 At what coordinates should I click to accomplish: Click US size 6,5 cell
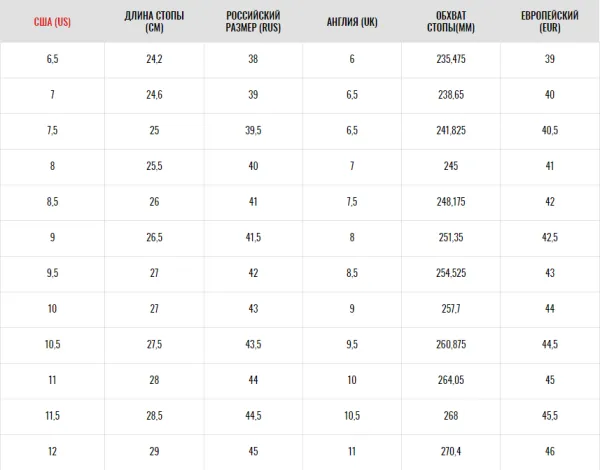(52, 59)
